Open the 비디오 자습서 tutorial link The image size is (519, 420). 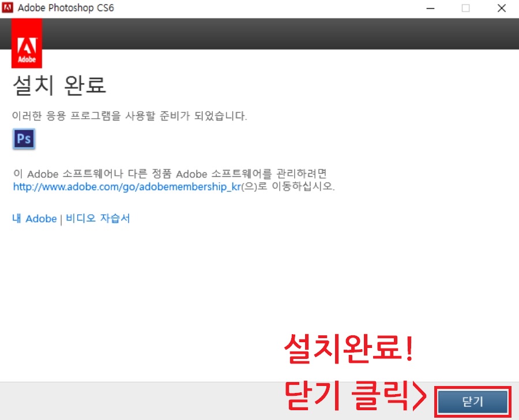click(97, 218)
